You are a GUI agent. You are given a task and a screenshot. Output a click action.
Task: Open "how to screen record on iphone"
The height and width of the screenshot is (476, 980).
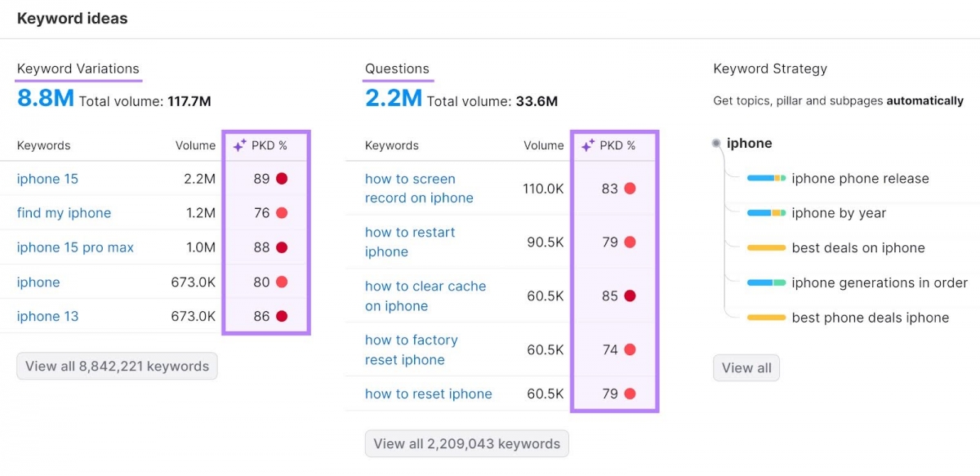pos(418,188)
